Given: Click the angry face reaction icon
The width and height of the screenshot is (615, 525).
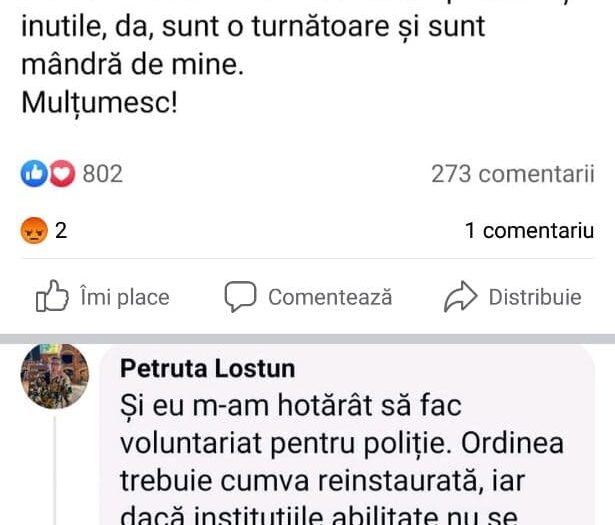Looking at the screenshot, I should pyautogui.click(x=35, y=231).
